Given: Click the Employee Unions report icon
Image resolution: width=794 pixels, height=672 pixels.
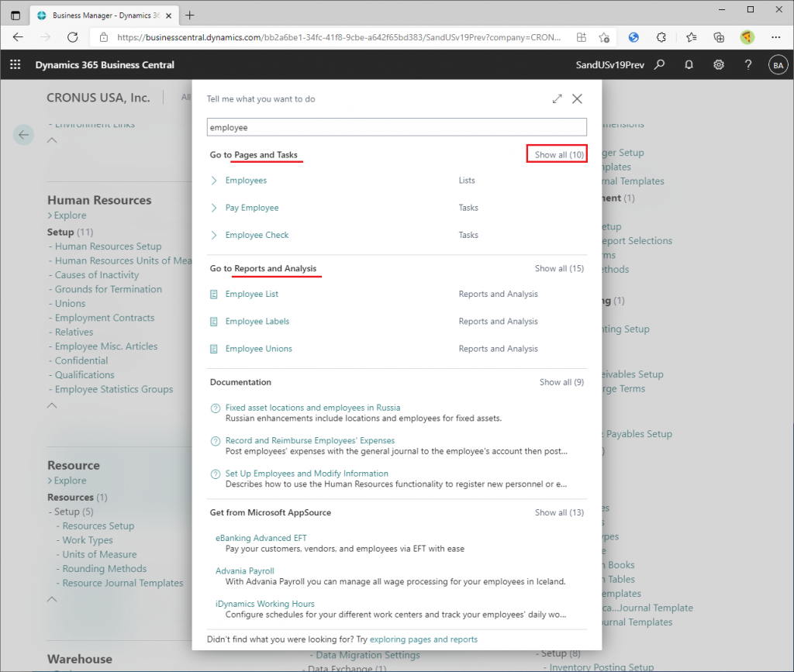Looking at the screenshot, I should point(214,349).
